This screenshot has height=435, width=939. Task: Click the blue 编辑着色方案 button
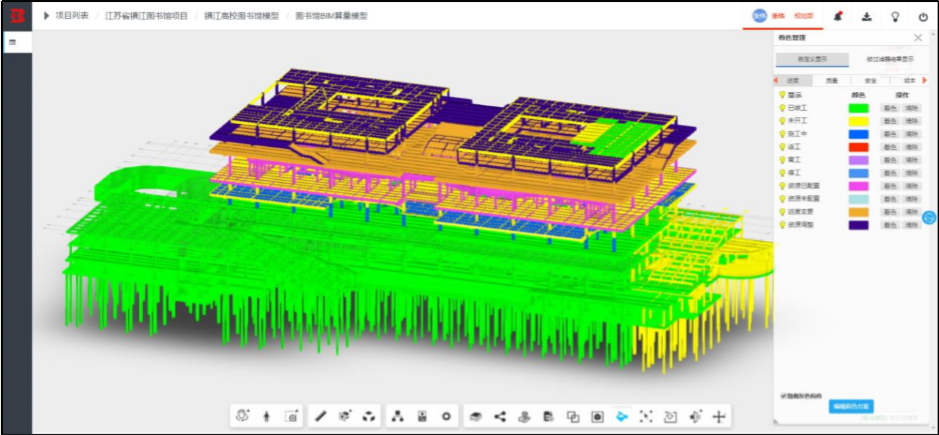point(851,407)
